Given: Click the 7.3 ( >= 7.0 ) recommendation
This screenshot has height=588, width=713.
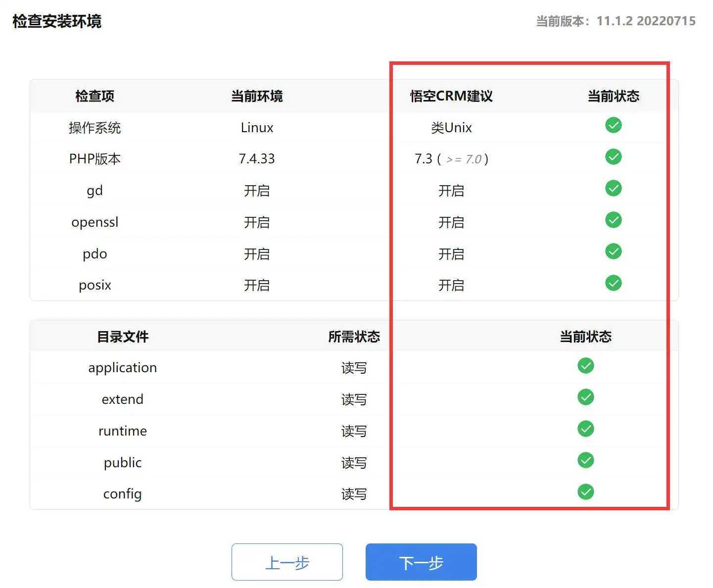Looking at the screenshot, I should [451, 159].
